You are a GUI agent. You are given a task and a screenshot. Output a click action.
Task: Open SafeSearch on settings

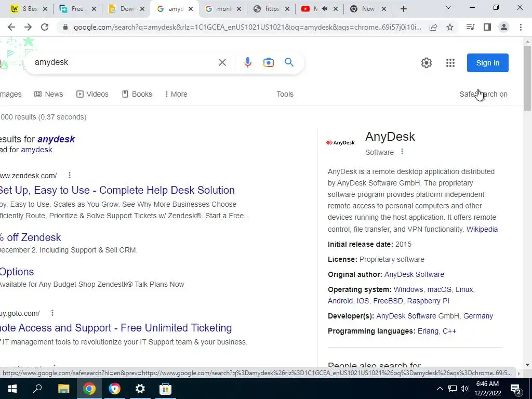(484, 94)
